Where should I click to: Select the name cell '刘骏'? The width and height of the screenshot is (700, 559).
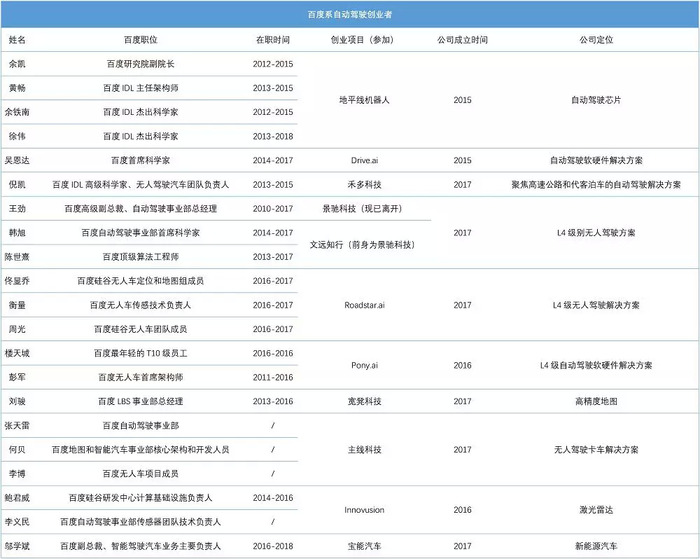click(x=17, y=401)
